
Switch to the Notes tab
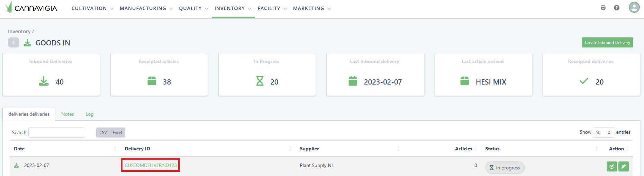click(67, 114)
